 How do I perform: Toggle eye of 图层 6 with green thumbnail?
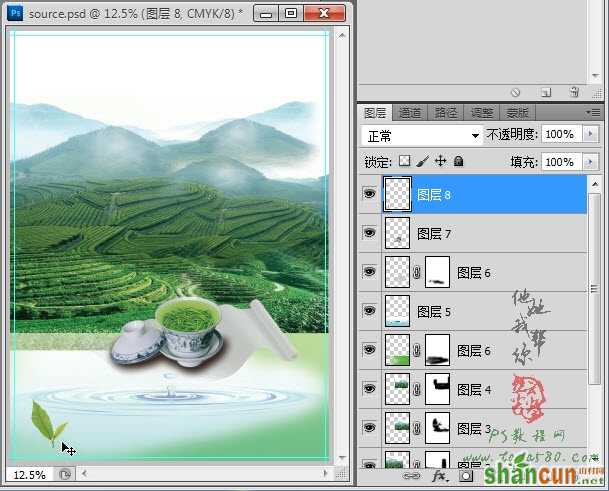coord(369,349)
